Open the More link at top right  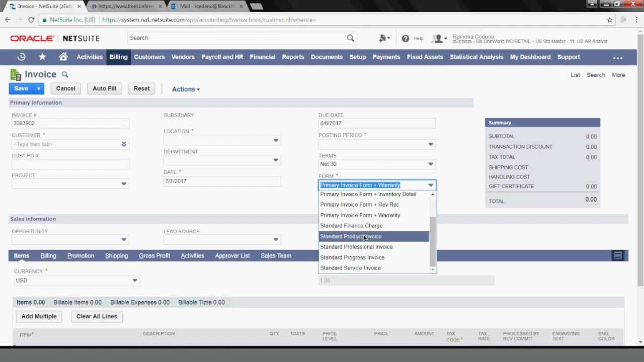tap(618, 75)
